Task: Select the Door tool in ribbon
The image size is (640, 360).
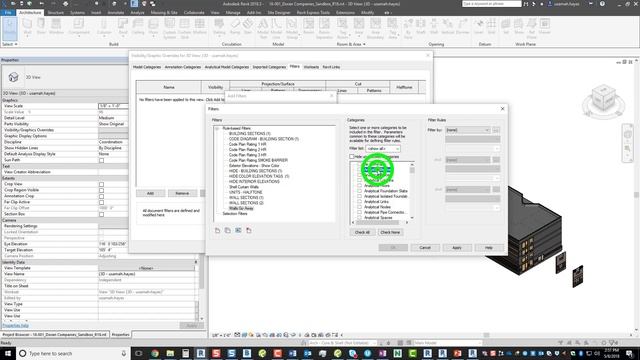Action: coord(41,27)
